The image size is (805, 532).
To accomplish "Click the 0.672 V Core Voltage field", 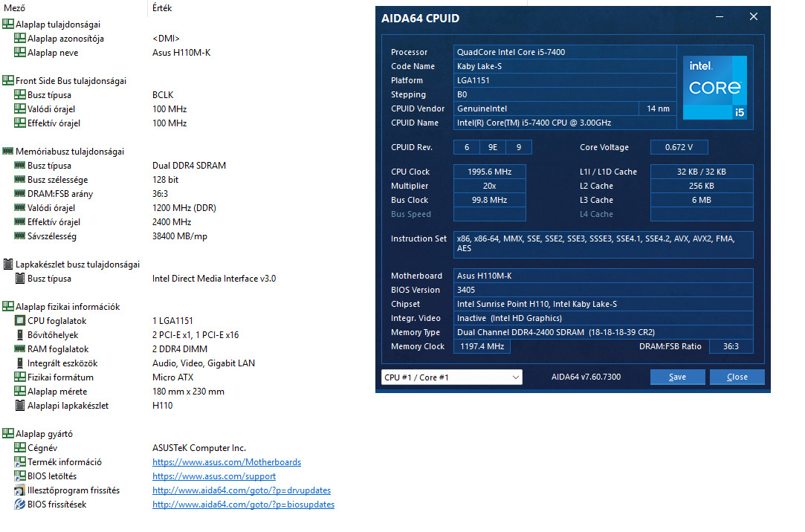I will click(x=679, y=147).
